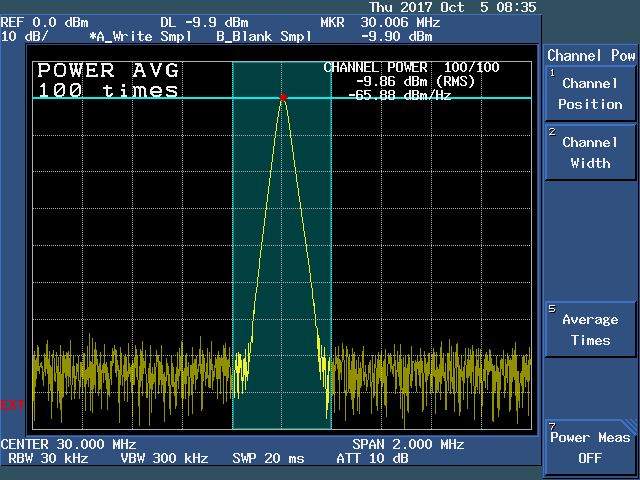Open the Channel Width softkey

pos(590,152)
